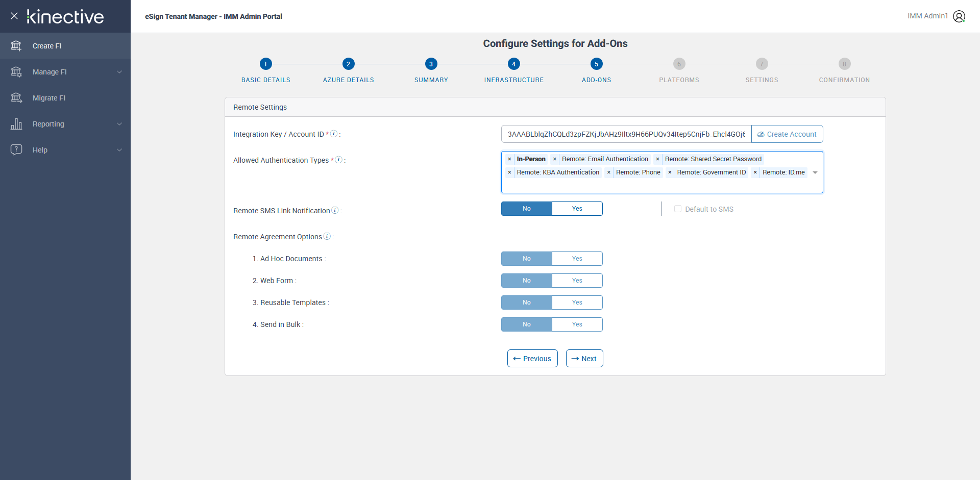
Task: Set Ad Hoc Documents to Yes
Action: (x=577, y=259)
